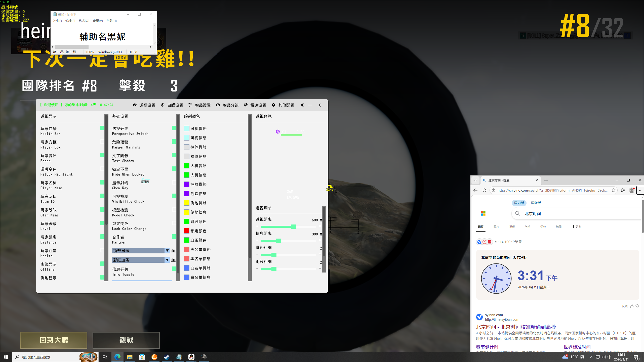The width and height of the screenshot is (644, 362).
Task: Click the 回到大廳 button
Action: point(54,340)
